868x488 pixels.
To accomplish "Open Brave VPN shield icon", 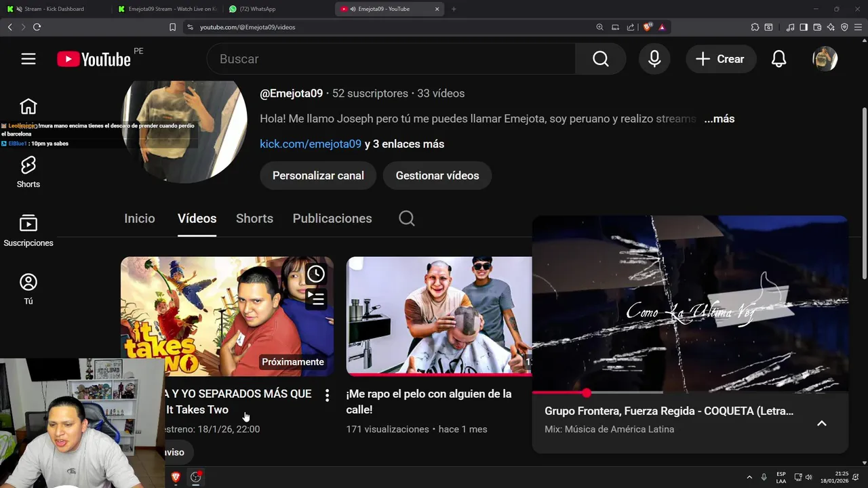I will (x=844, y=27).
